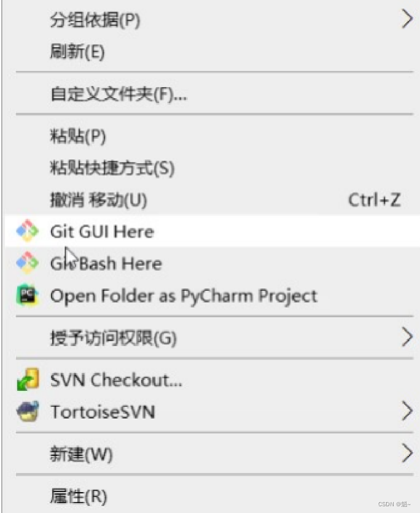This screenshot has width=420, height=513.
Task: Expand the TortoiseSVN submenu arrow
Action: [x=406, y=411]
